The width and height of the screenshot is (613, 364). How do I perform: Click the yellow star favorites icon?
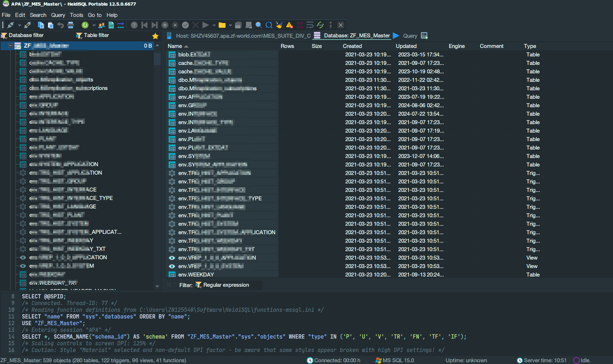155,36
